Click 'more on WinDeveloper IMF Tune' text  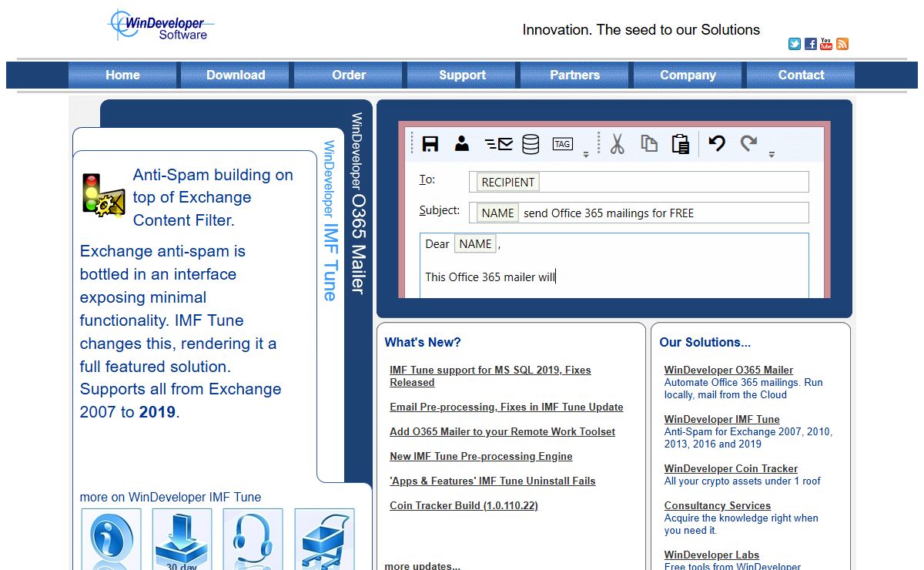(170, 497)
